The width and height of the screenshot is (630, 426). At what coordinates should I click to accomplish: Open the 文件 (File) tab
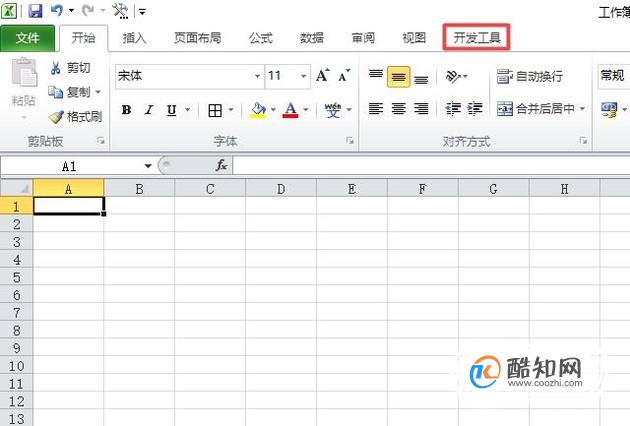point(27,38)
